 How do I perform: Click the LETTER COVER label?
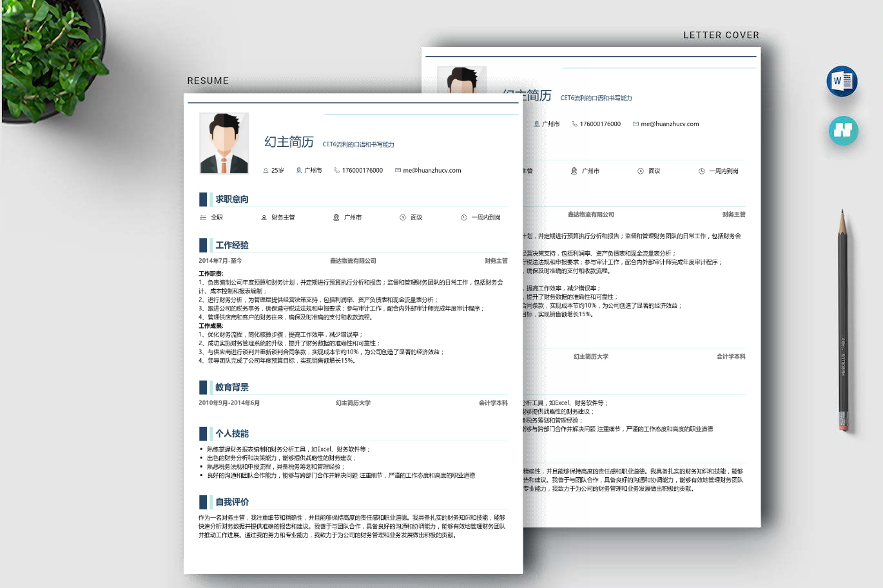(x=721, y=35)
